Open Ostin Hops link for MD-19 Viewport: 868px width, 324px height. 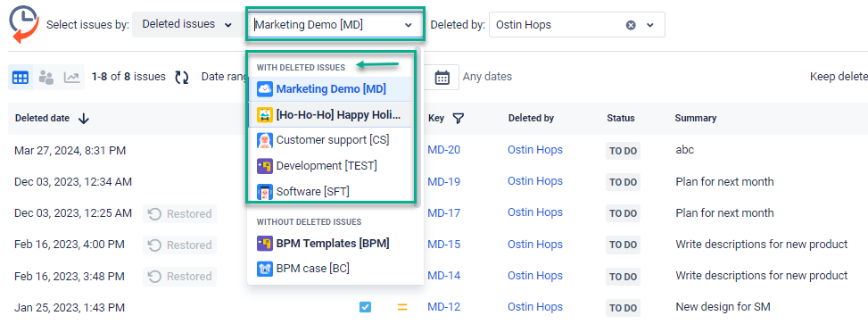(x=535, y=181)
